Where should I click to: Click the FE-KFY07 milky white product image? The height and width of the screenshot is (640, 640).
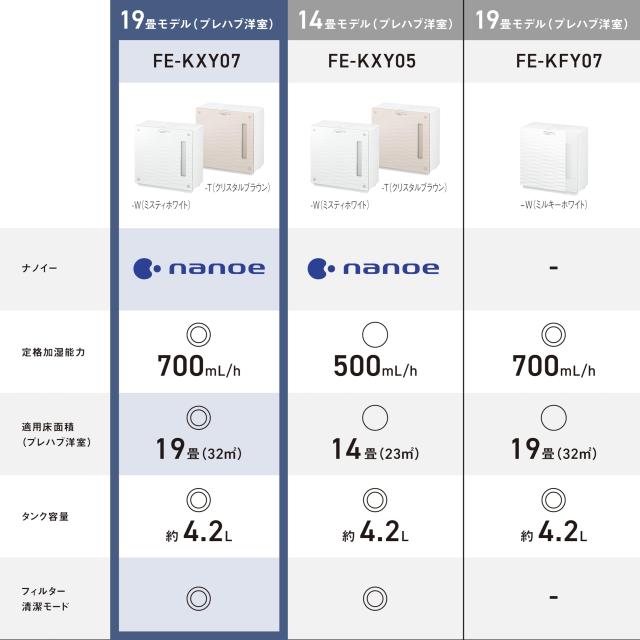553,157
